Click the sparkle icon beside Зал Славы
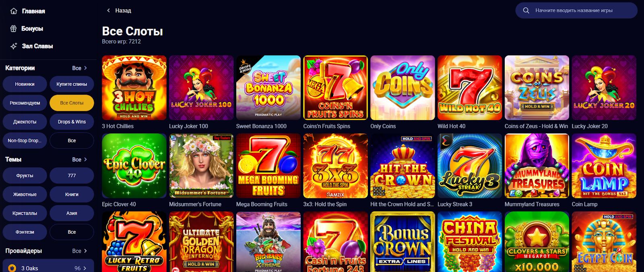The height and width of the screenshot is (272, 644). click(14, 46)
